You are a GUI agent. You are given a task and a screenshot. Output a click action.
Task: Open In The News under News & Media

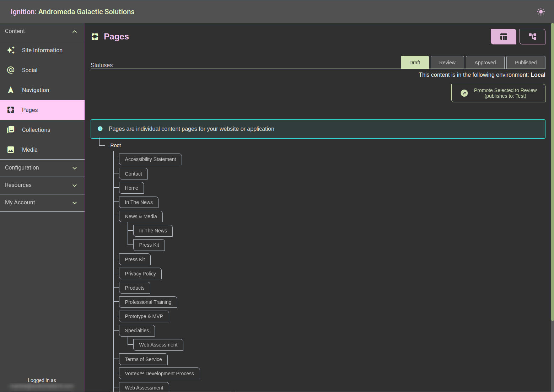click(x=153, y=231)
